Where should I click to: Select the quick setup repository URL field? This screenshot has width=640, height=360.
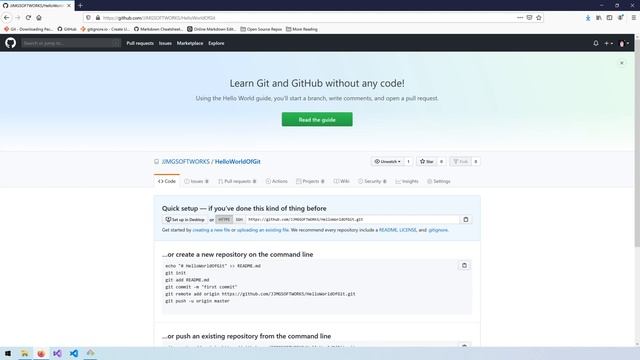[353, 220]
